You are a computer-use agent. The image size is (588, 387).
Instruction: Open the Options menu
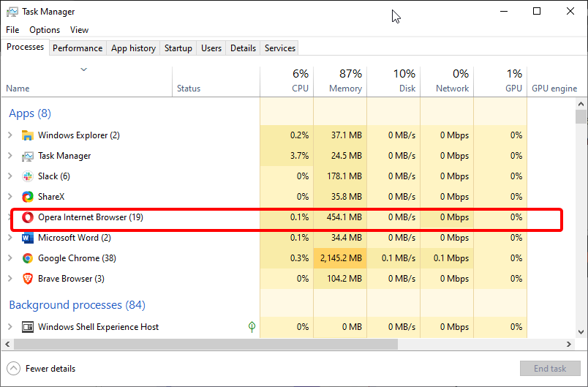point(45,30)
